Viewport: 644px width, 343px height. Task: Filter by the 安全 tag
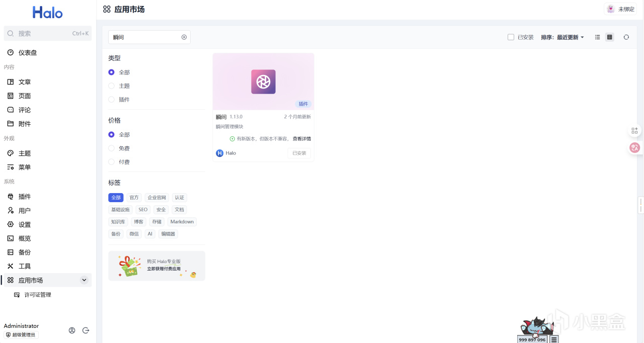click(x=161, y=210)
